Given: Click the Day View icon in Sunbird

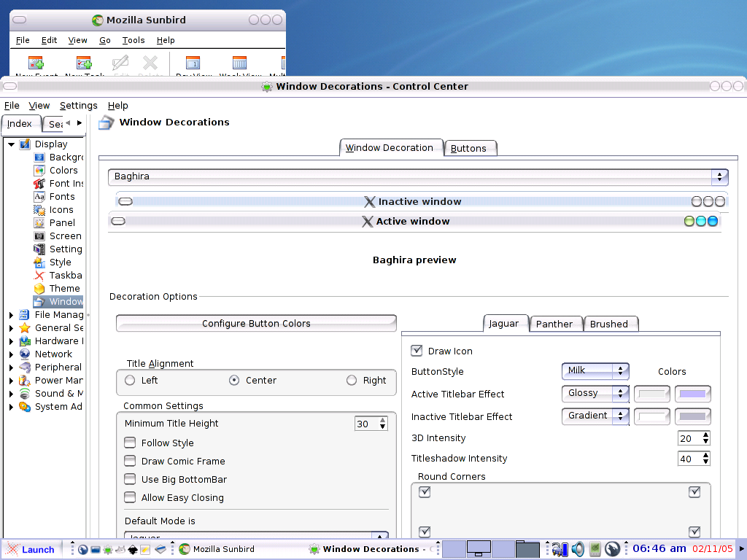Looking at the screenshot, I should pyautogui.click(x=193, y=63).
